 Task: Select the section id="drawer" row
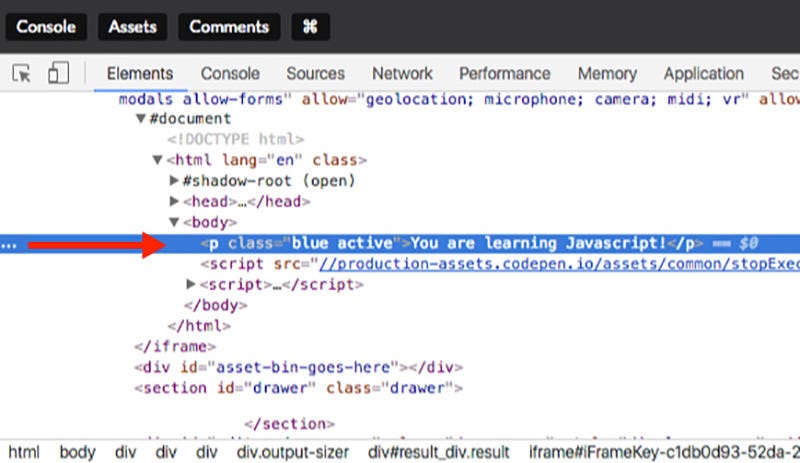coord(298,388)
